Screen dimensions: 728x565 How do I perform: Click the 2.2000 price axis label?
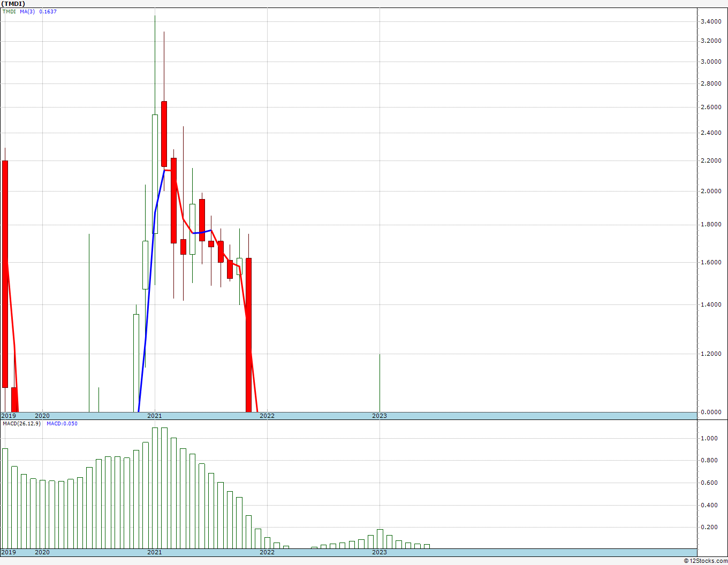tap(710, 161)
